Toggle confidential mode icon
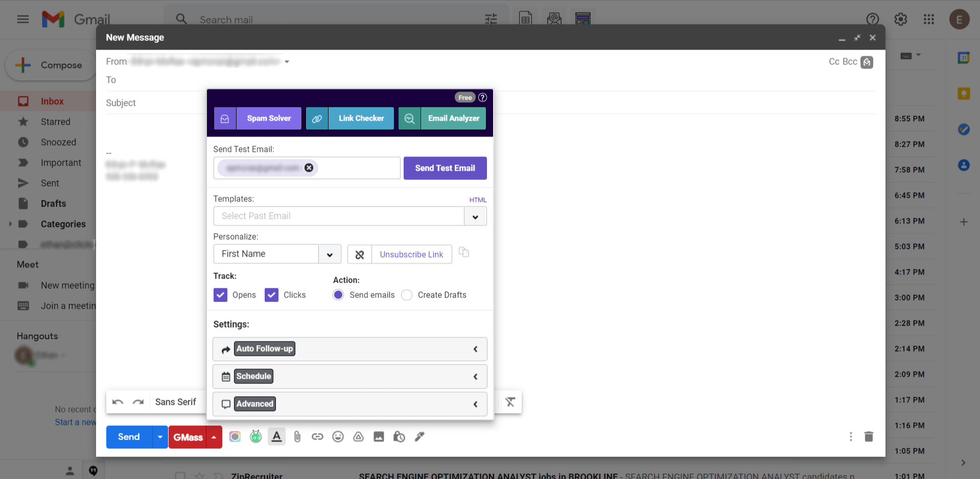 (399, 437)
